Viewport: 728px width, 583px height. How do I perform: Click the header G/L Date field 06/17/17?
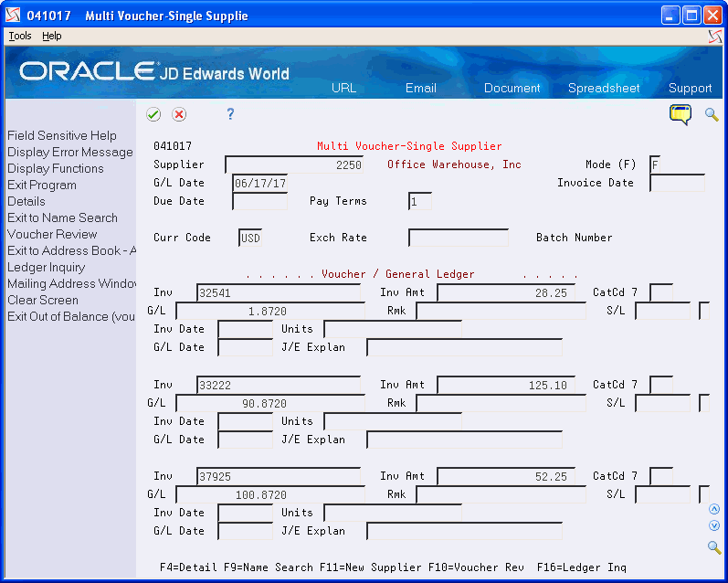coord(260,183)
